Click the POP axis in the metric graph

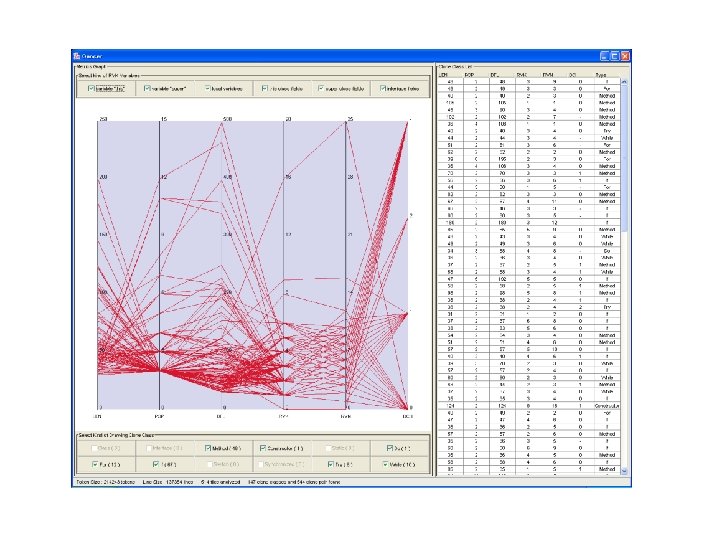160,265
